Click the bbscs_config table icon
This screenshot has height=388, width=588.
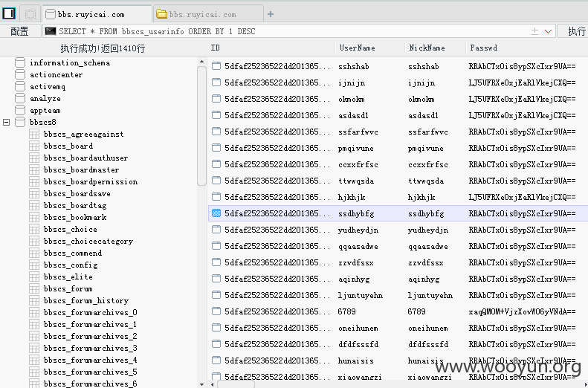click(x=34, y=265)
